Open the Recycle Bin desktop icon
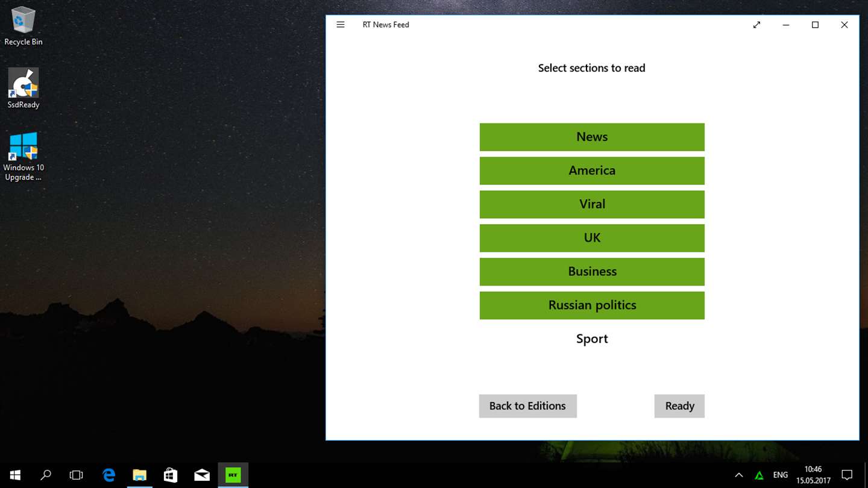 [23, 27]
